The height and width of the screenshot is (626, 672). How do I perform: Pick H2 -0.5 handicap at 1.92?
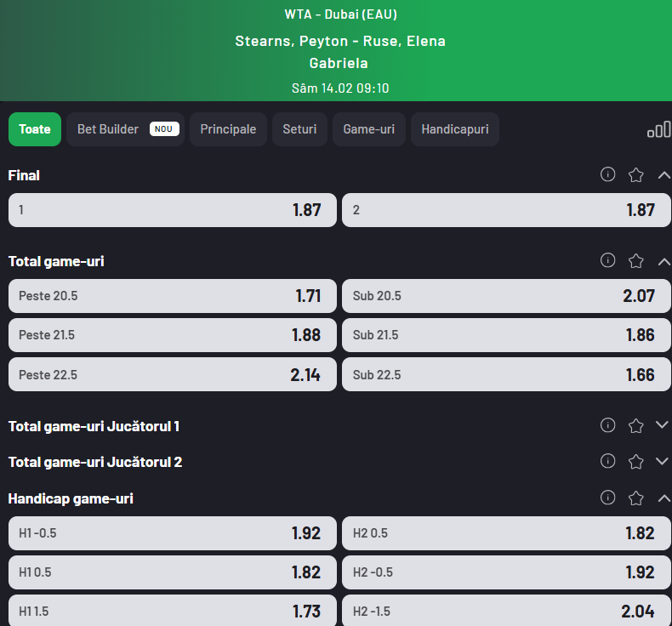point(506,572)
